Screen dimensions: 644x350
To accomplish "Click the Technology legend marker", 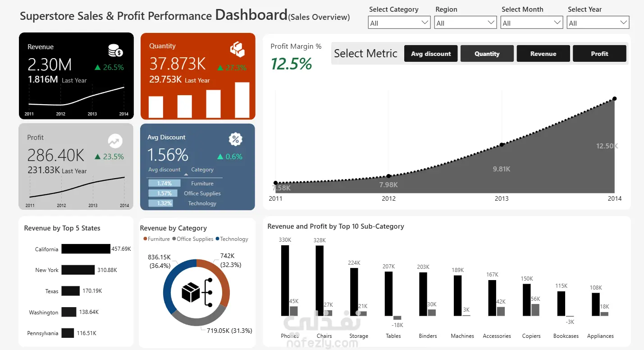I will (x=217, y=239).
